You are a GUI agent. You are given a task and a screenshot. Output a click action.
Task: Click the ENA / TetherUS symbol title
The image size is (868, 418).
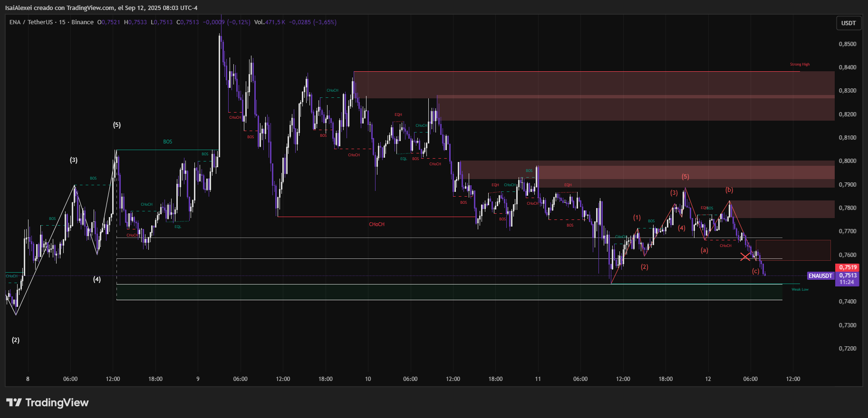click(x=31, y=22)
